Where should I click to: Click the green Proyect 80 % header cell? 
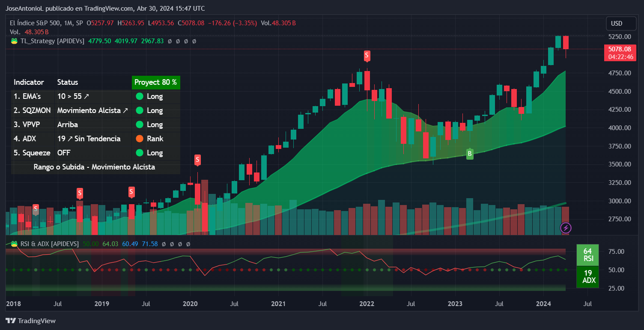[x=156, y=82]
